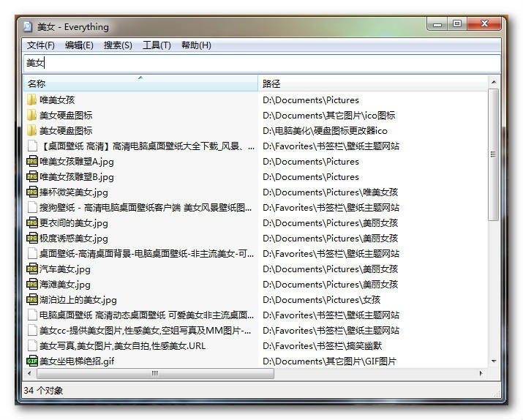Viewport: 523px width, 420px height.
Task: Open the 工具(T) menu
Action: [x=157, y=45]
